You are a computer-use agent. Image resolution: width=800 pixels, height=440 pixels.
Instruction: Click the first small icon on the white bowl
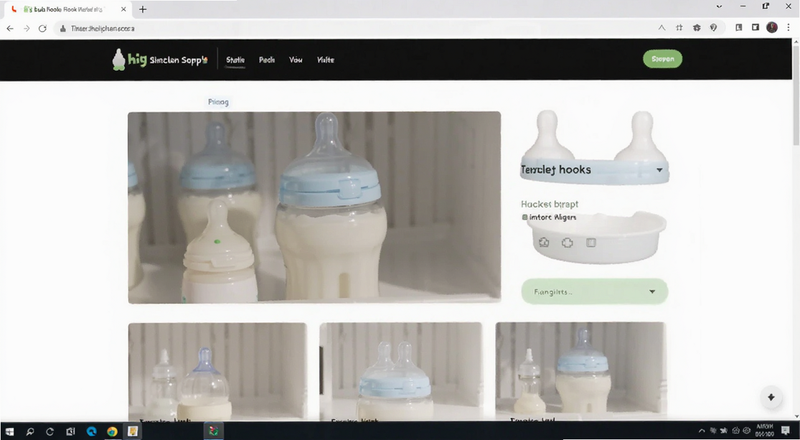click(x=544, y=242)
